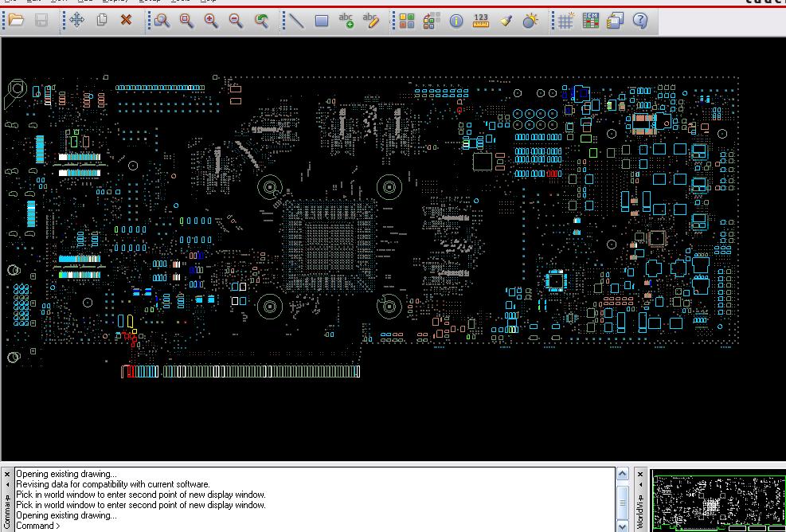Click the greyed-out Save disk icon
This screenshot has width=786, height=532.
click(x=41, y=20)
